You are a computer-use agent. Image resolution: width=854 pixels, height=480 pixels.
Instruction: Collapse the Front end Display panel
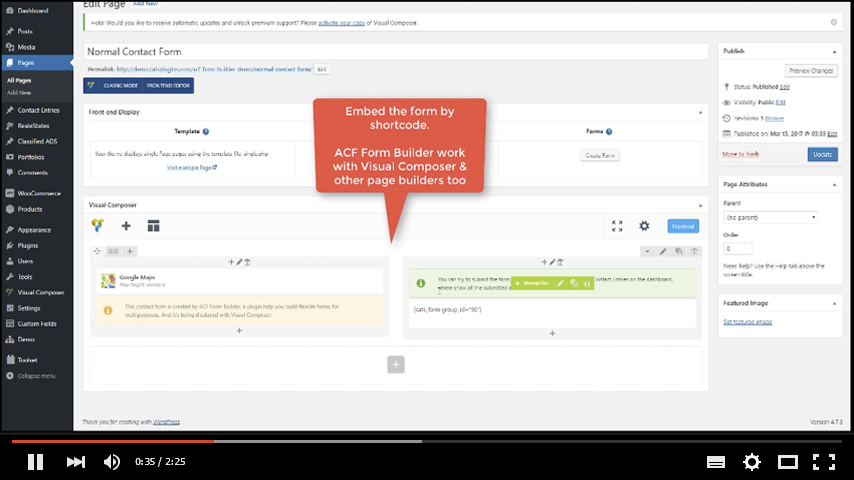(700, 112)
